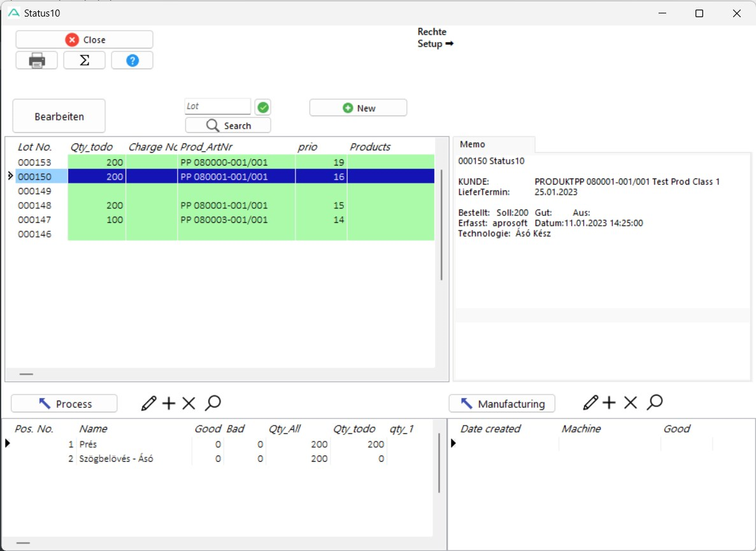This screenshot has width=756, height=551.
Task: Add a process step with plus icon
Action: [168, 403]
